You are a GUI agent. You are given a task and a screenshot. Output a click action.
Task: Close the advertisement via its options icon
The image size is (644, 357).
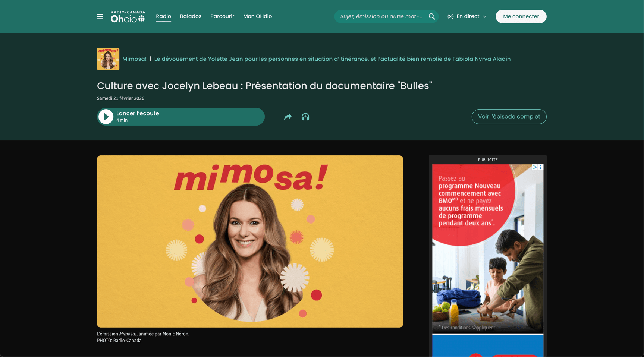[x=540, y=167]
